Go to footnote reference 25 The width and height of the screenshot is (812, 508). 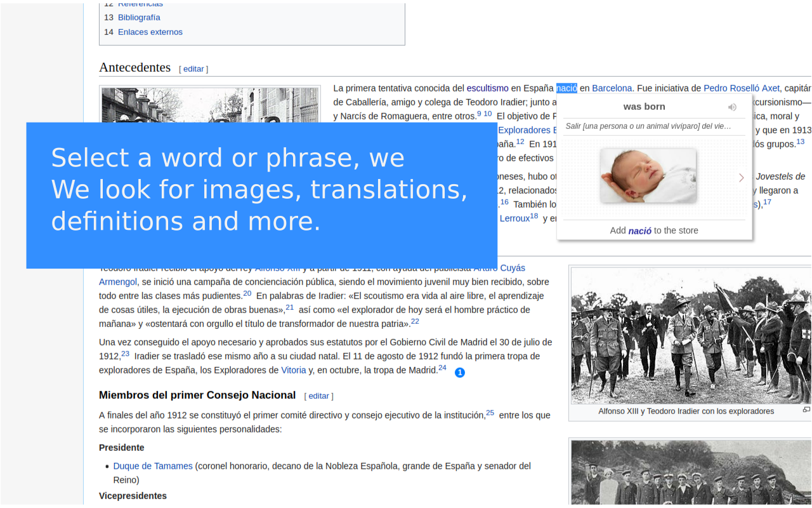pos(490,413)
